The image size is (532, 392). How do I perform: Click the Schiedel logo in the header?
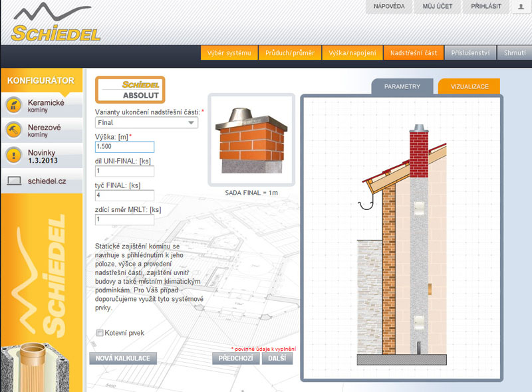tap(56, 23)
